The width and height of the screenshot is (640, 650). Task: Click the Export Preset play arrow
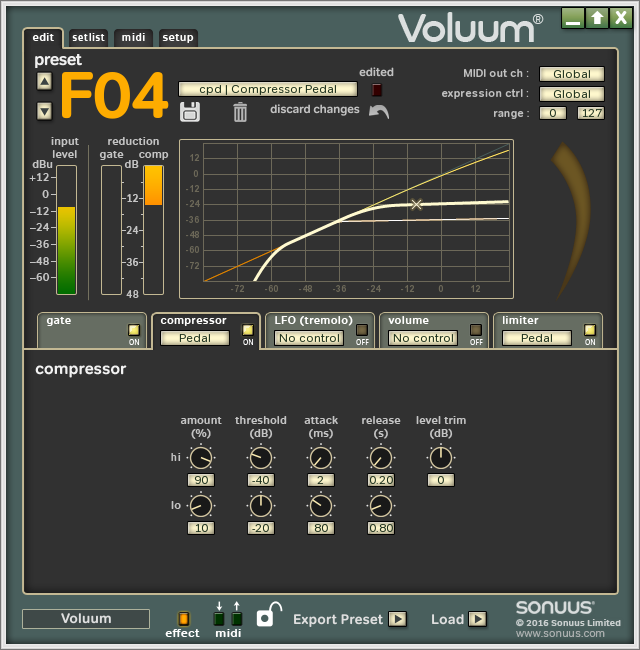point(398,619)
